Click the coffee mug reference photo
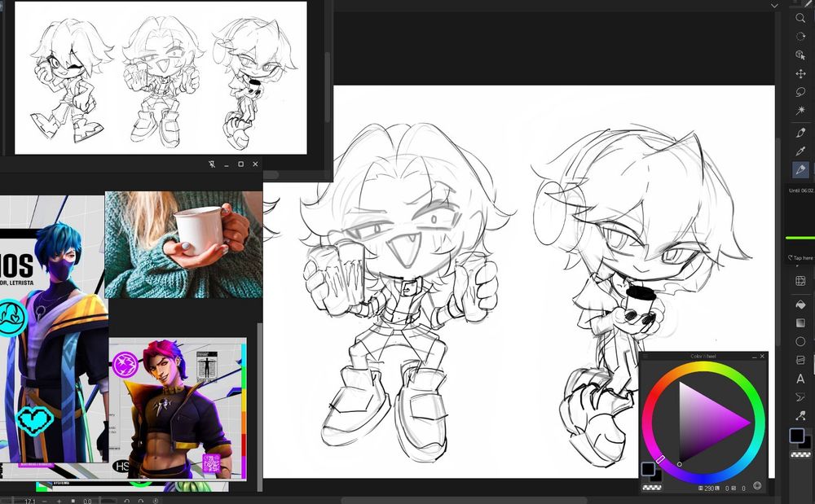Screen dimensions: 815x504 pyautogui.click(x=184, y=244)
